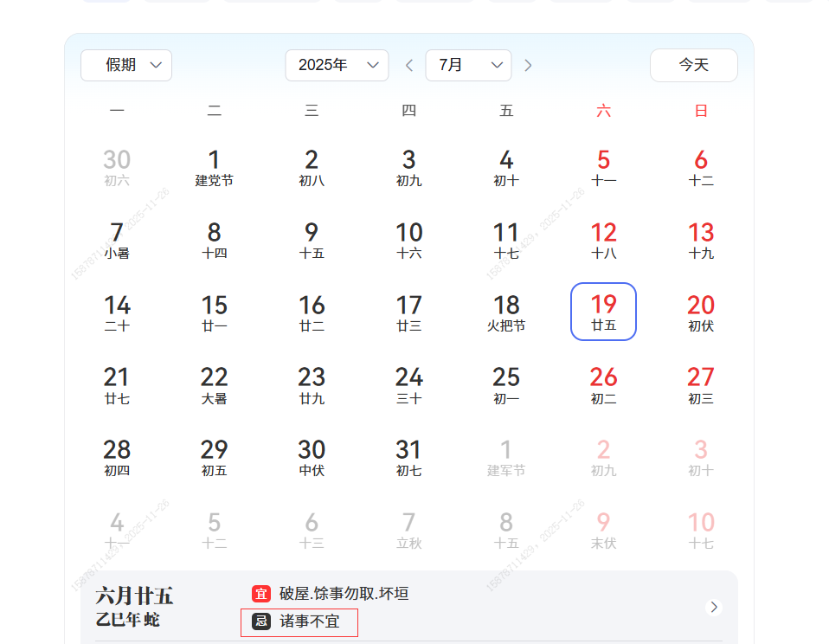Select July 28 初四
829x644 pixels.
coord(117,457)
